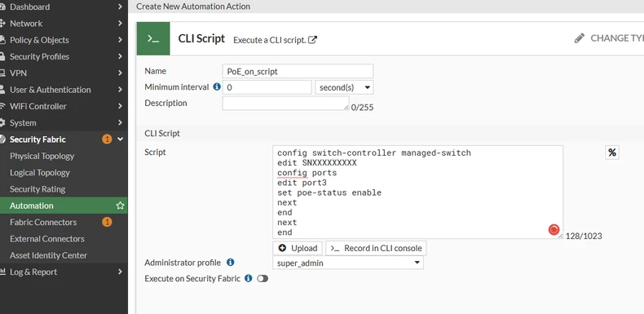Favorite the Automation page with star icon
This screenshot has height=314, width=644.
click(120, 206)
